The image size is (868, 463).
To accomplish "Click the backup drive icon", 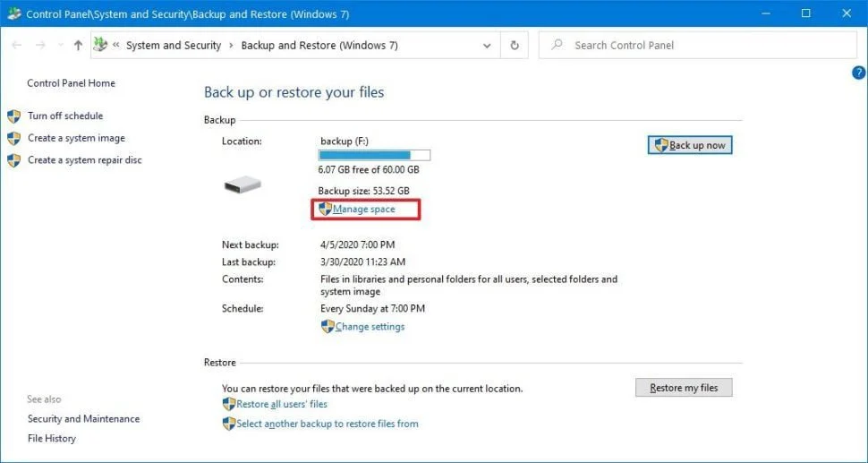I will pyautogui.click(x=242, y=184).
